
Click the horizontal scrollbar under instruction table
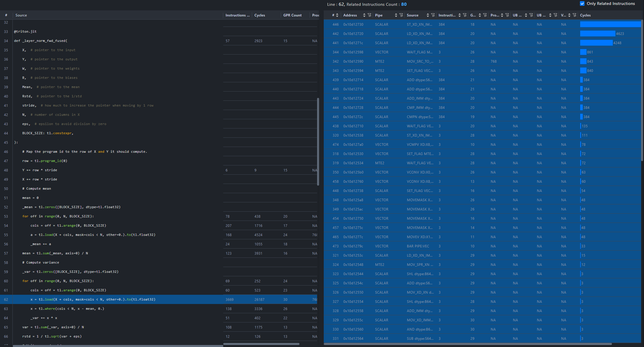(468, 344)
